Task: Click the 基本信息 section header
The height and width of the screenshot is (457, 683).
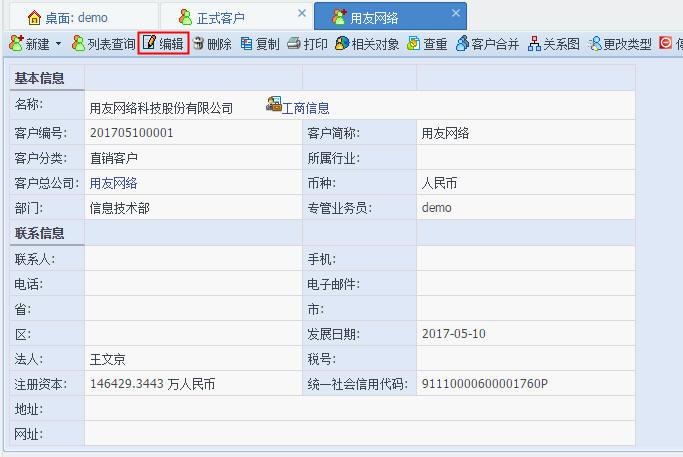Action: (39, 78)
